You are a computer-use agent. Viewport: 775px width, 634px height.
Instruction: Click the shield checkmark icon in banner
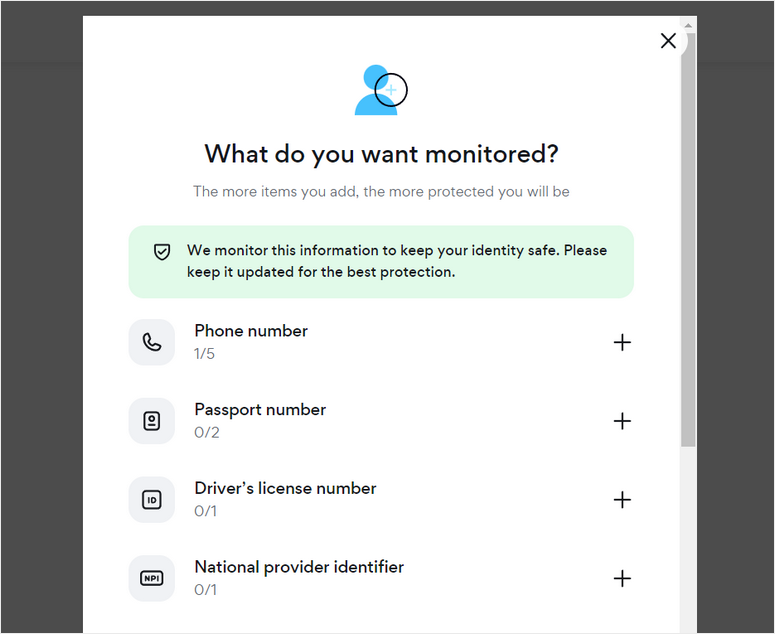(x=162, y=252)
